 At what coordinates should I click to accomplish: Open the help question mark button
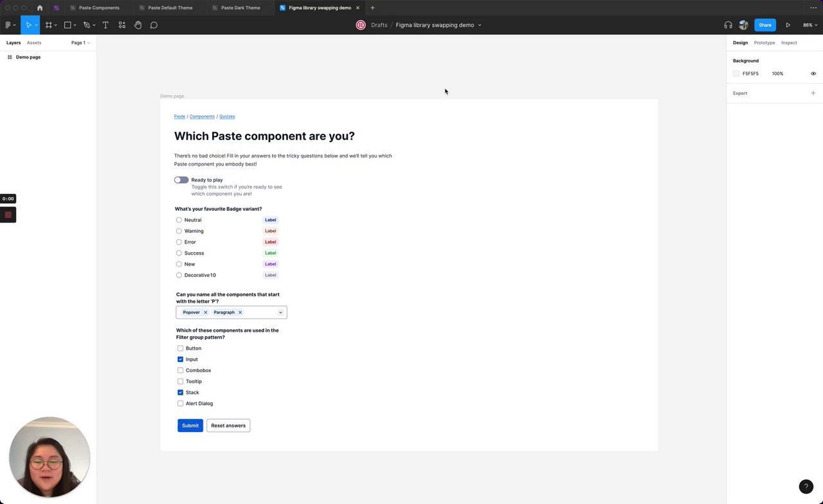[x=806, y=487]
